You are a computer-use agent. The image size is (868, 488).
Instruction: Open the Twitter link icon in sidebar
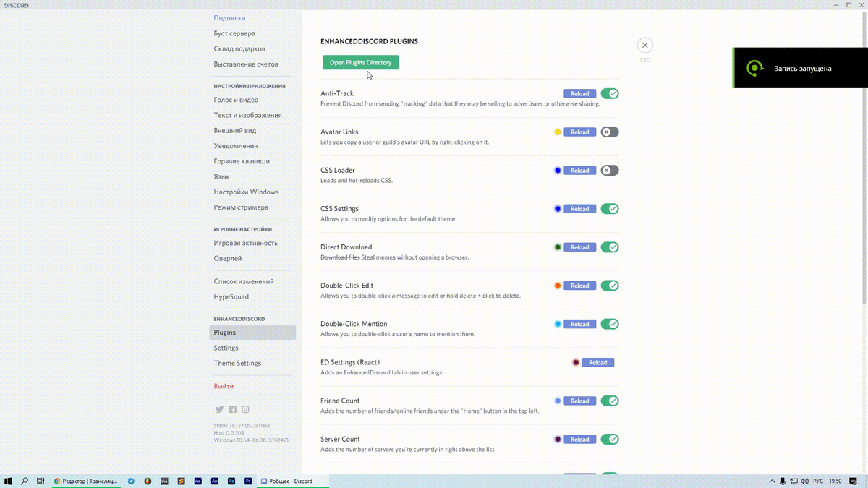point(219,409)
